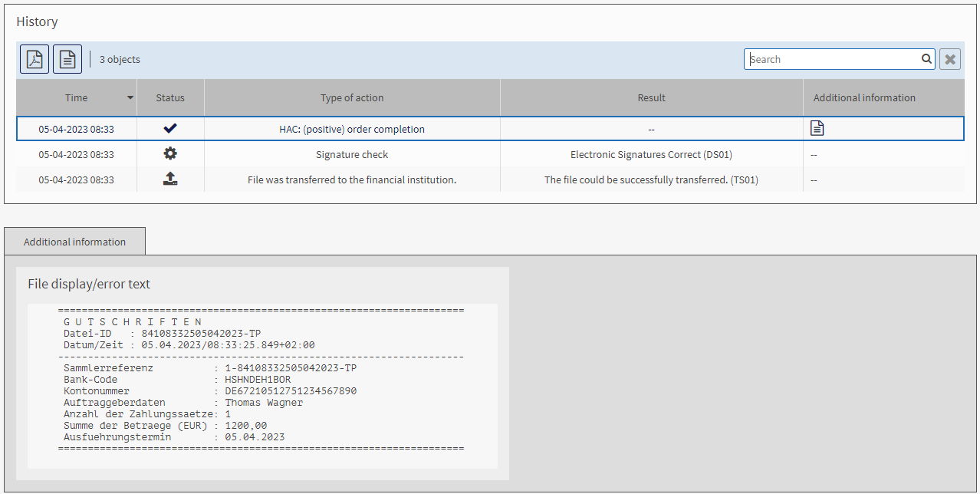This screenshot has width=980, height=494.
Task: Click gear status icon for Signature check
Action: tap(170, 154)
